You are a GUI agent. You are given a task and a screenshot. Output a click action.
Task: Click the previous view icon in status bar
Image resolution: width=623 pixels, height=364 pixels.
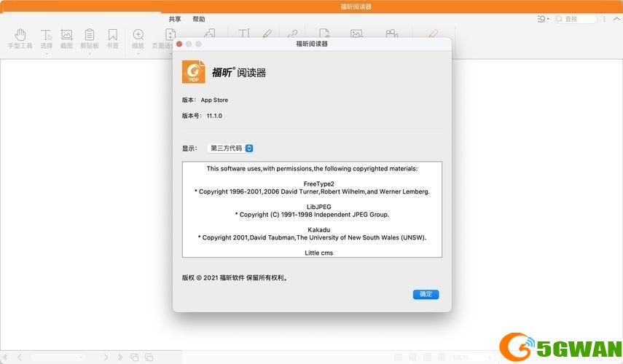click(135, 357)
